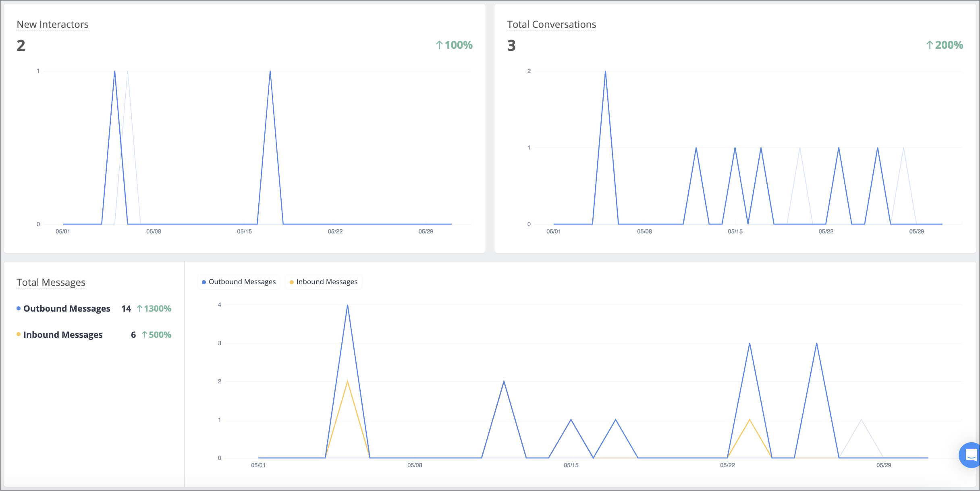Click the Total Conversations title

[551, 25]
